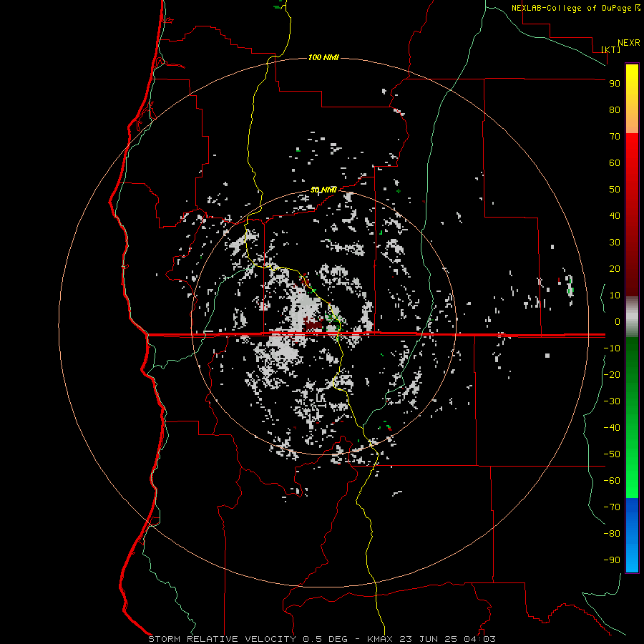Click the STORM RELATIVE VELOCITY caption at bottom
644x644 pixels.
point(321,639)
